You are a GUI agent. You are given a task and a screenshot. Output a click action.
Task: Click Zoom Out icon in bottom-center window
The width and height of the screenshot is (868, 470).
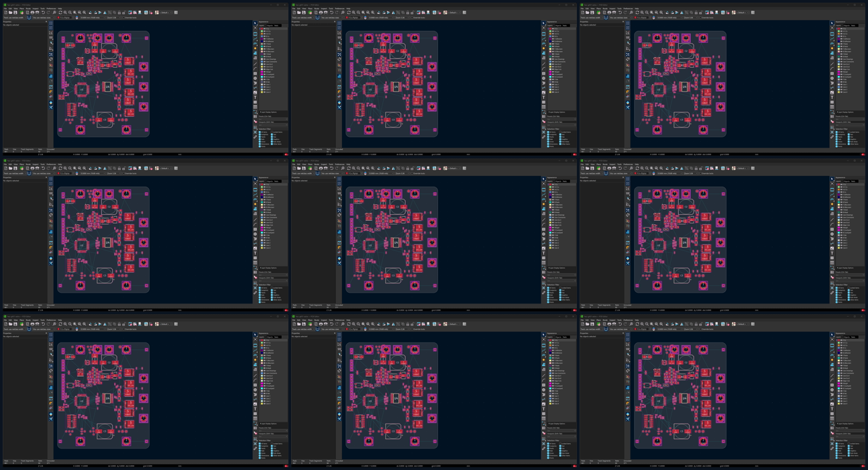pos(358,324)
